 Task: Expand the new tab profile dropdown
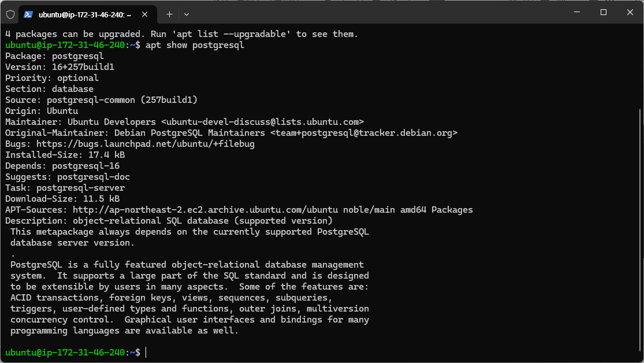click(x=187, y=14)
